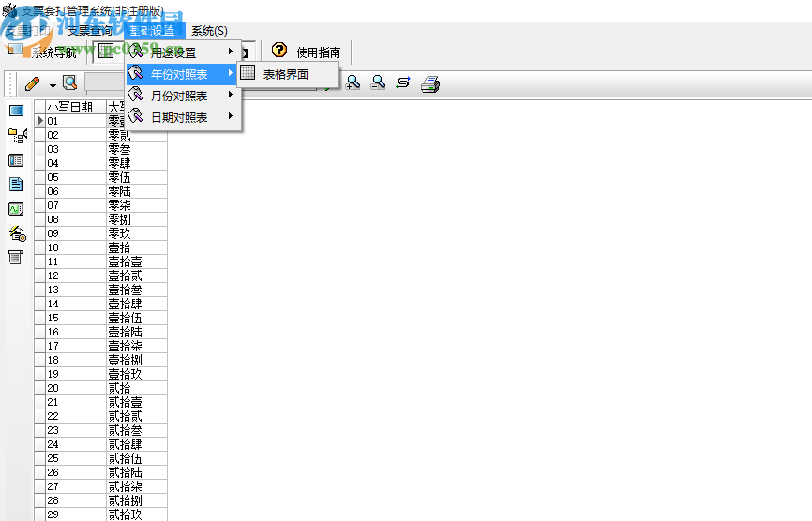Screen dimensions: 812x521
Task: Open the 使用指南 help button
Action: [307, 52]
